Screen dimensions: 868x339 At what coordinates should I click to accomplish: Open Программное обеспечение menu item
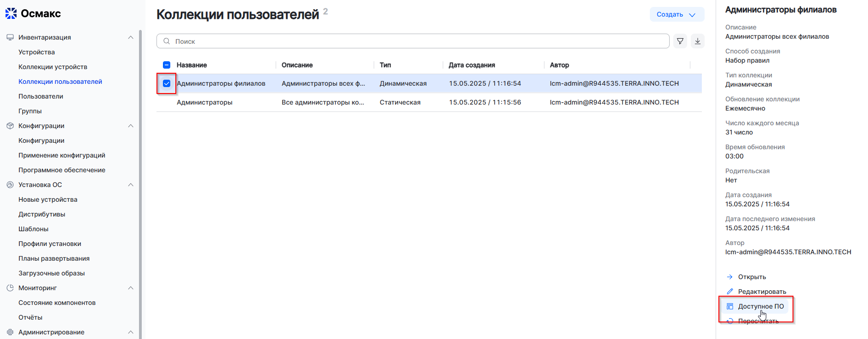(x=62, y=170)
